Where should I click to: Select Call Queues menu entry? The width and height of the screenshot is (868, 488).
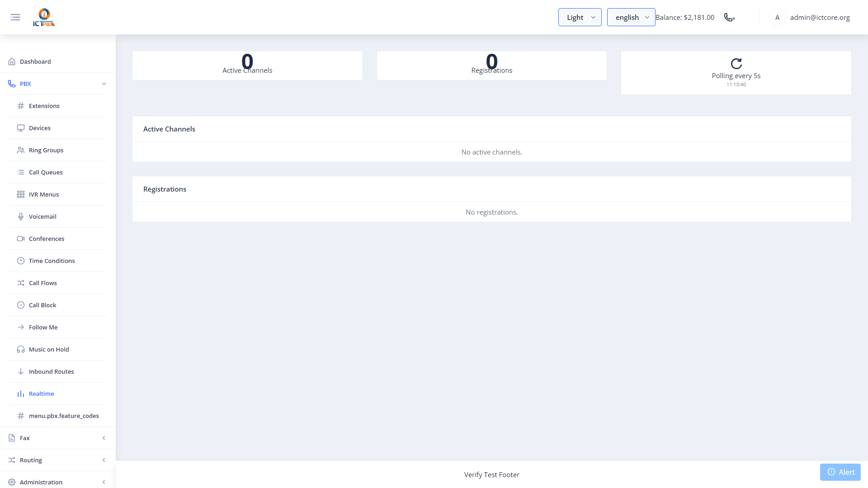(x=58, y=172)
